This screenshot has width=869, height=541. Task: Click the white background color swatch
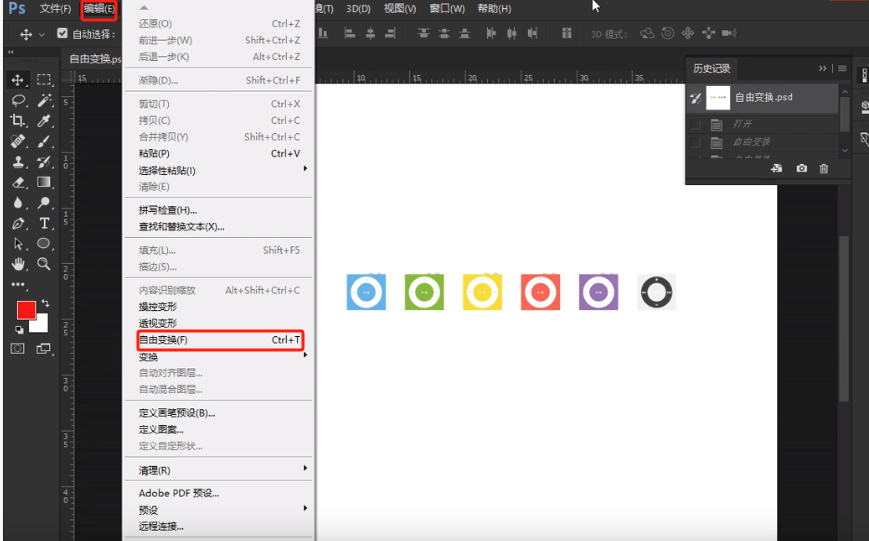tap(41, 325)
